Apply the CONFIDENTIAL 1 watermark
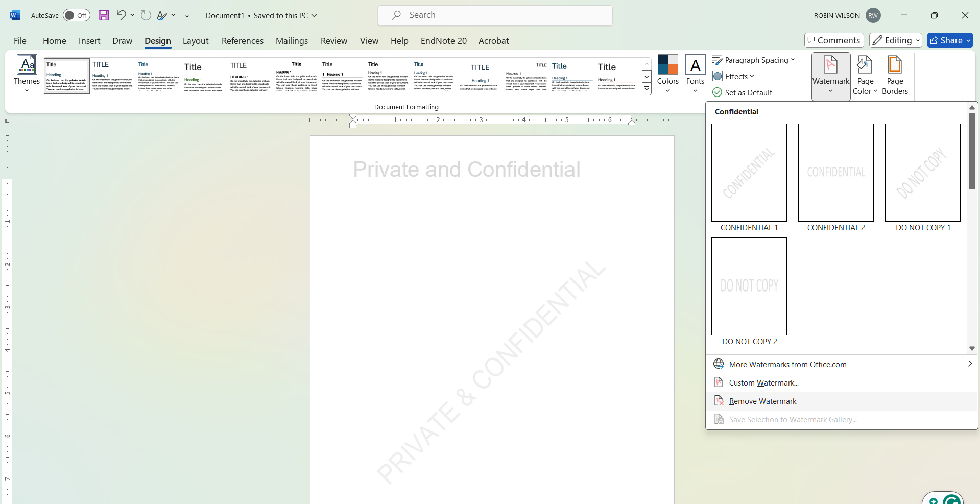 (749, 173)
